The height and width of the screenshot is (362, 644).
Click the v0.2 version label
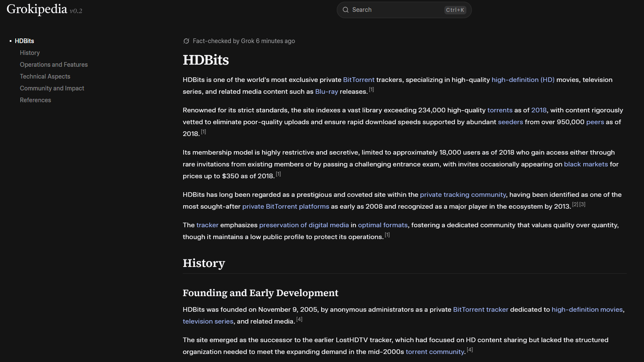76,11
